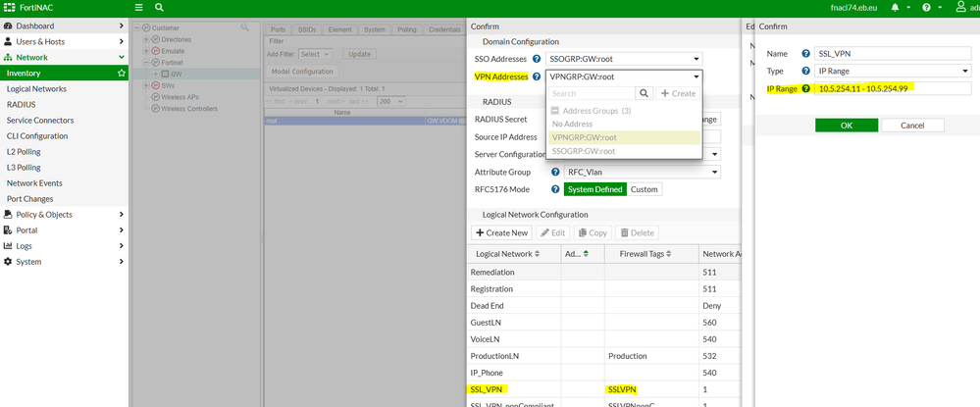The height and width of the screenshot is (407, 980).
Task: Click OK in the Confirm dialog
Action: click(846, 126)
